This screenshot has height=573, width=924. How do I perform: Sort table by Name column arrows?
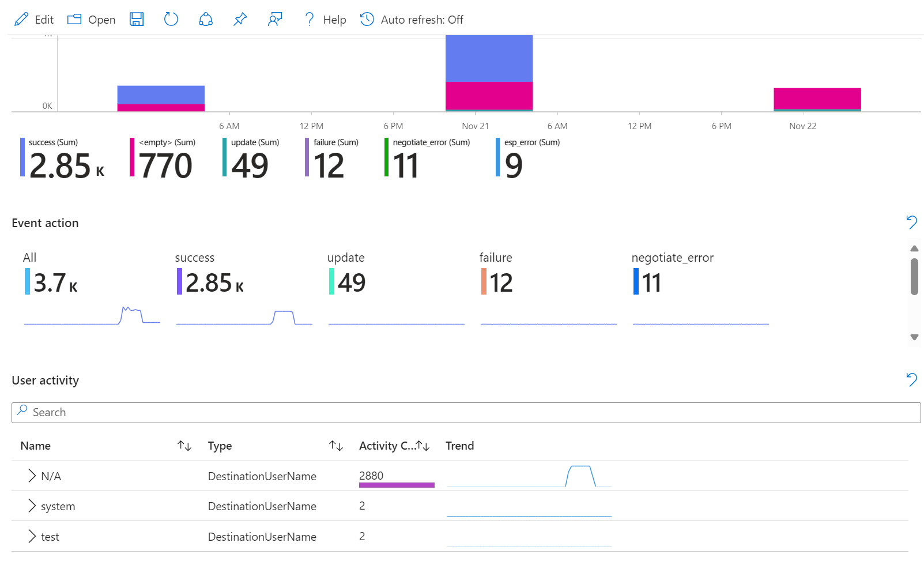tap(184, 446)
